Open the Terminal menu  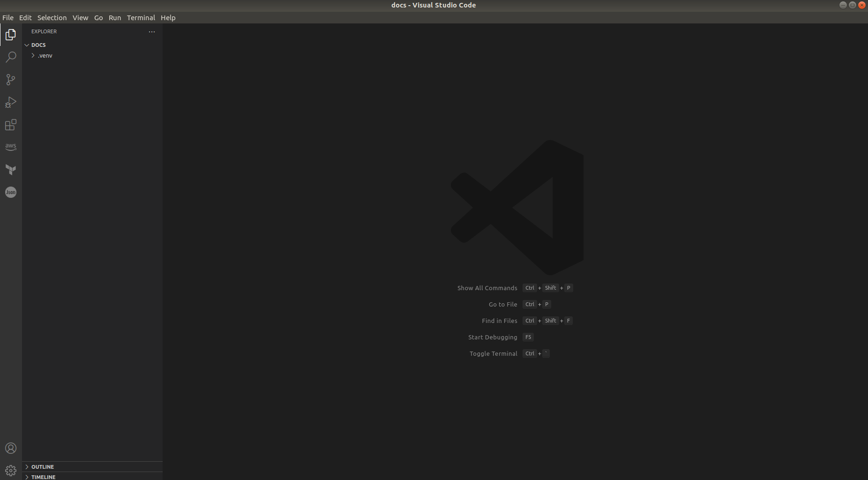(x=141, y=18)
